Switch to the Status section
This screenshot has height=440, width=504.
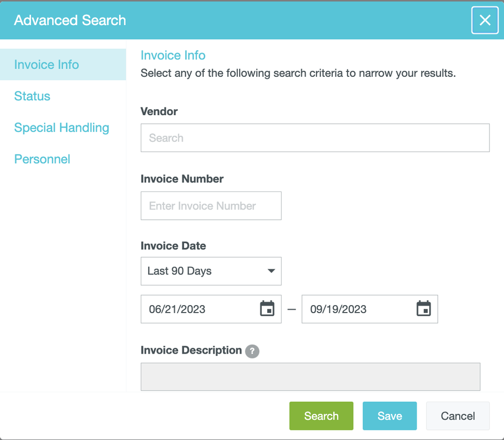[x=32, y=96]
